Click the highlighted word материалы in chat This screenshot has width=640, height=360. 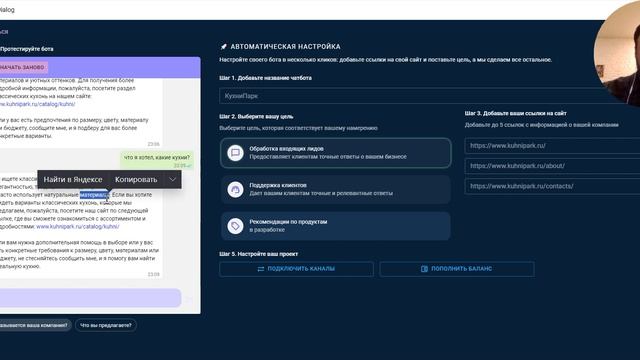(x=94, y=195)
